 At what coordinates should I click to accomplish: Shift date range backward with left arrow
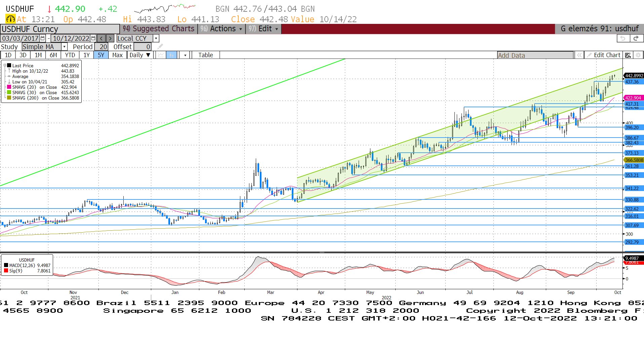coord(102,38)
